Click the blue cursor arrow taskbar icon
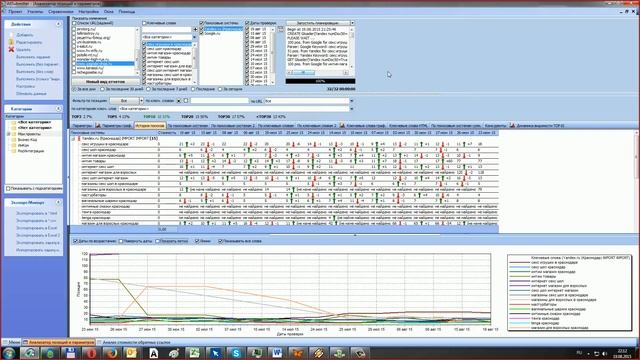 pyautogui.click(x=215, y=353)
